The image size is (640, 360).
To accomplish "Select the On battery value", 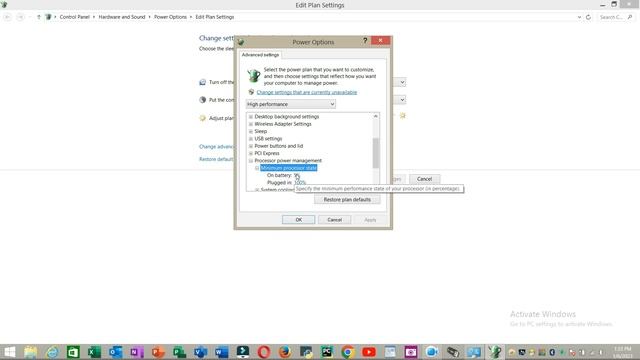I will point(297,176).
